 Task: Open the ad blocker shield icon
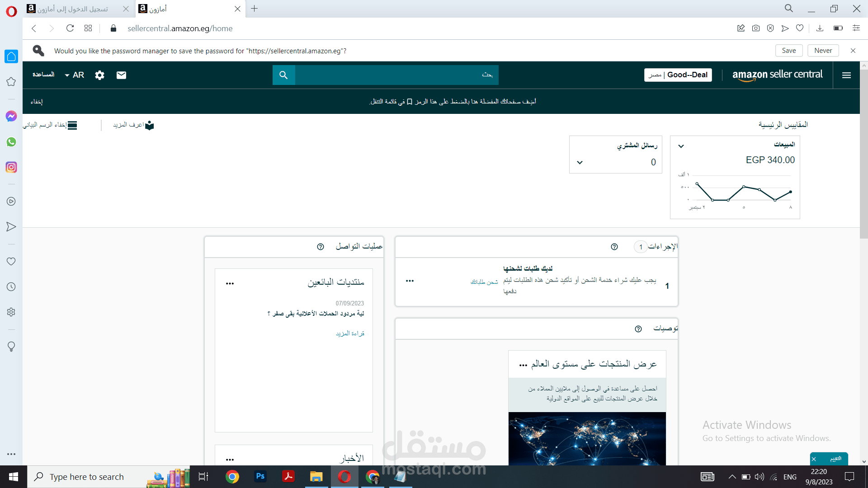pyautogui.click(x=770, y=28)
